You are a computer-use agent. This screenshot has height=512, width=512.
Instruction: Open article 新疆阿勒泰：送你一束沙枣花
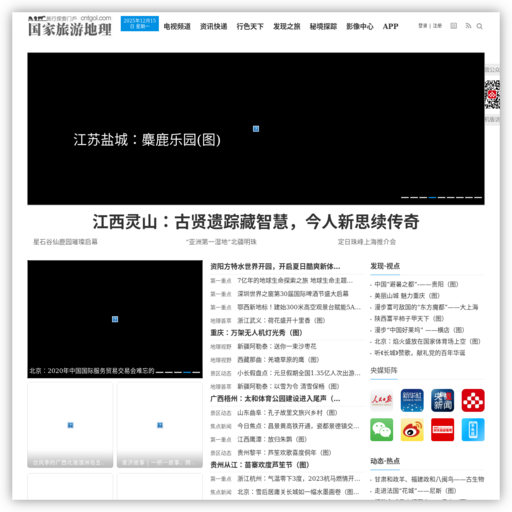(277, 346)
